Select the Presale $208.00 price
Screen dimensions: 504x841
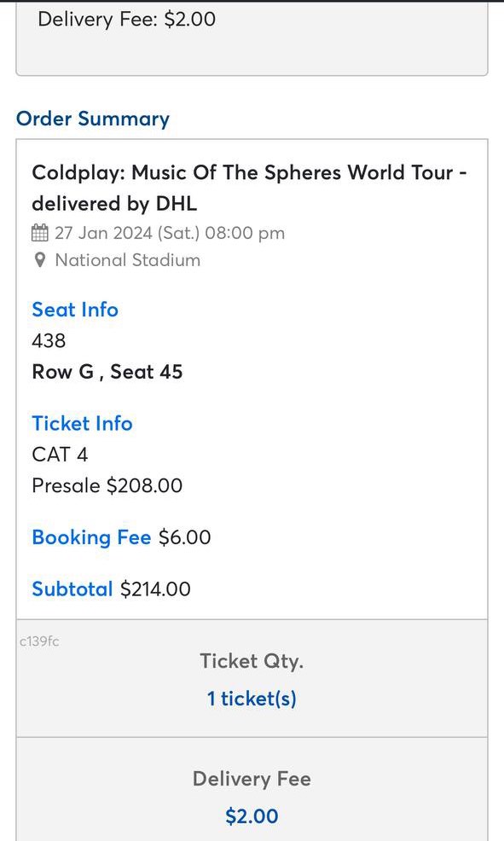[107, 485]
